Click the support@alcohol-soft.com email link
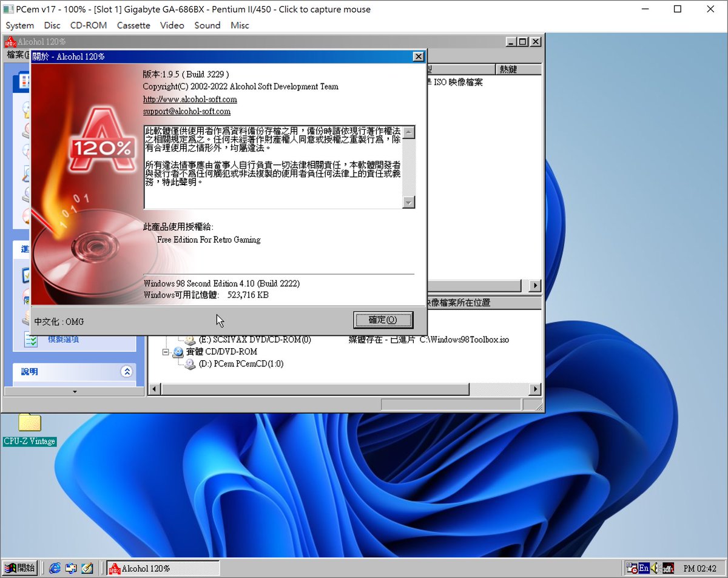 point(187,112)
